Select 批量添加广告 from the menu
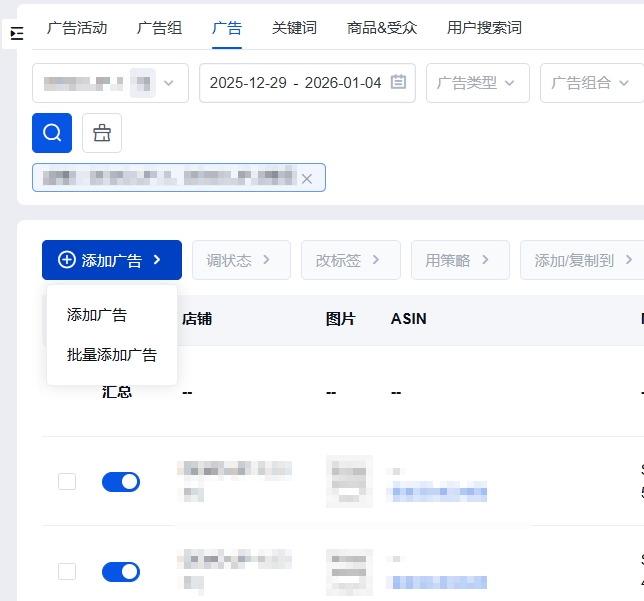Image resolution: width=644 pixels, height=601 pixels. click(112, 355)
